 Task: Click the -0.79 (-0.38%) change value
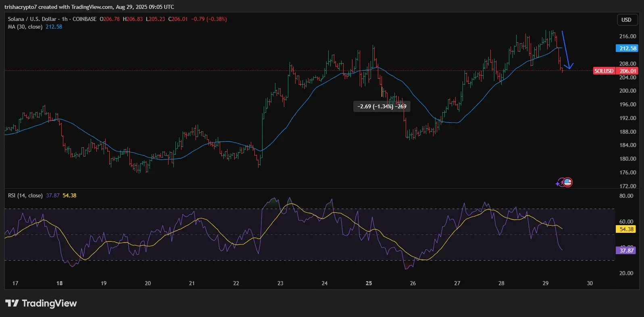(x=209, y=19)
